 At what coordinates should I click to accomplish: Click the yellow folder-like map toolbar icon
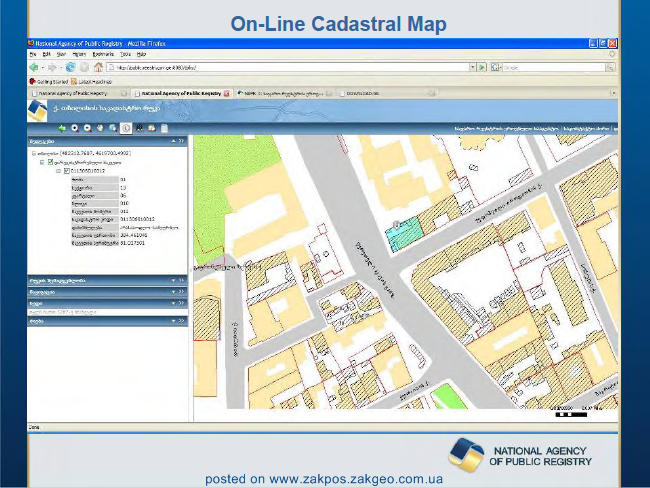(152, 128)
